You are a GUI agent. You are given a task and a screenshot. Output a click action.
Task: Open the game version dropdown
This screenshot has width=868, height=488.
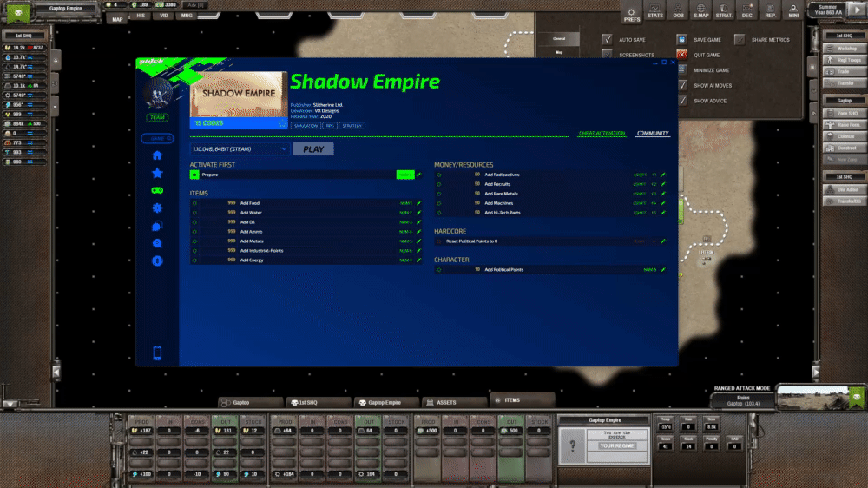click(240, 149)
